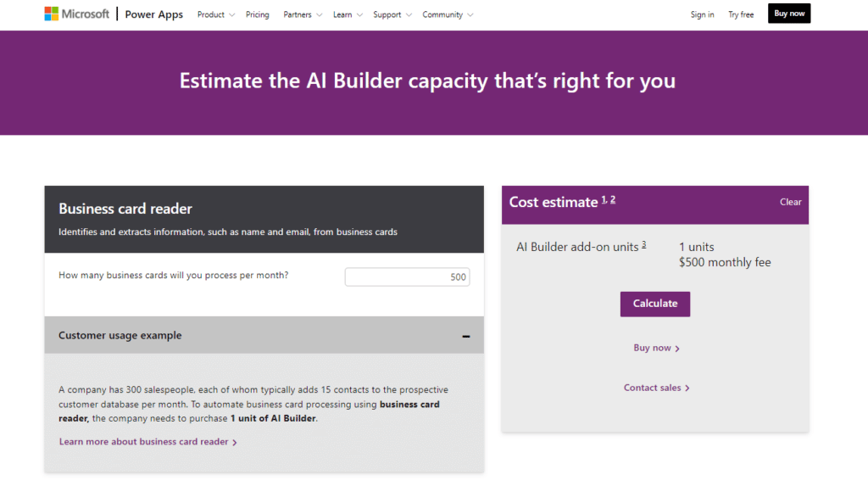
Task: Open Learn more about business card reader
Action: tap(147, 442)
